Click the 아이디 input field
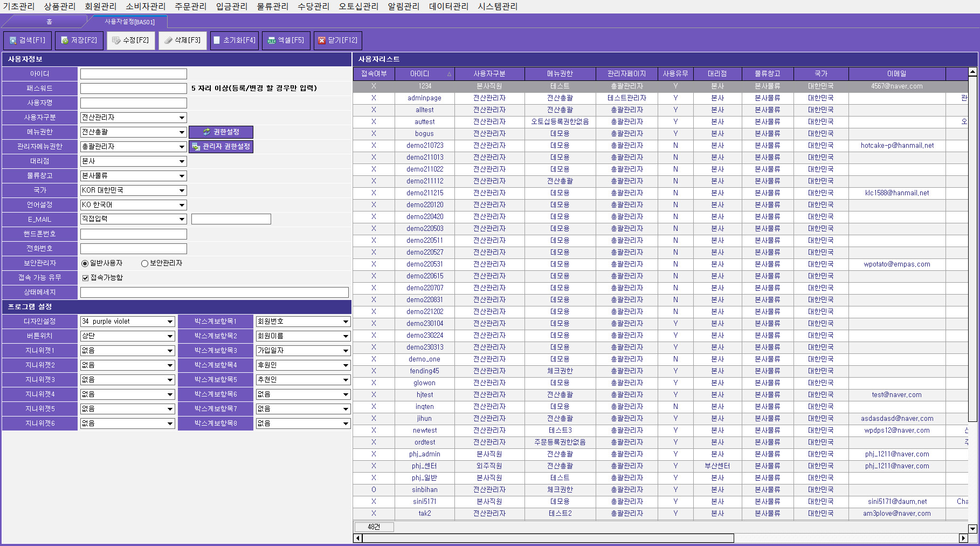Screen dimensions: 980x546 click(x=134, y=74)
